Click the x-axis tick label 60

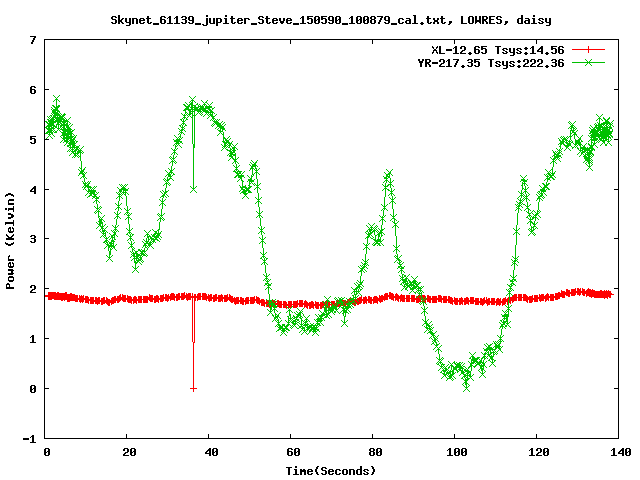[x=291, y=452]
